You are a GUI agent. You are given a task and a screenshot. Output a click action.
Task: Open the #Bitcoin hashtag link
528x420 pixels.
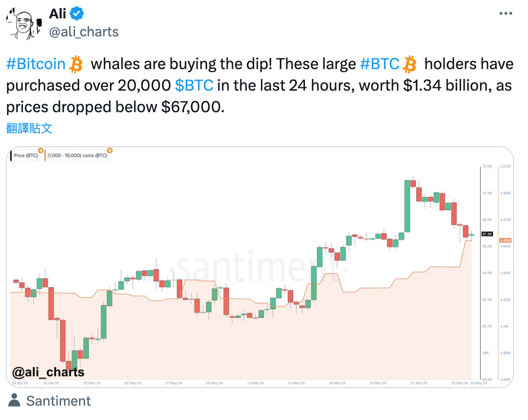[36, 64]
